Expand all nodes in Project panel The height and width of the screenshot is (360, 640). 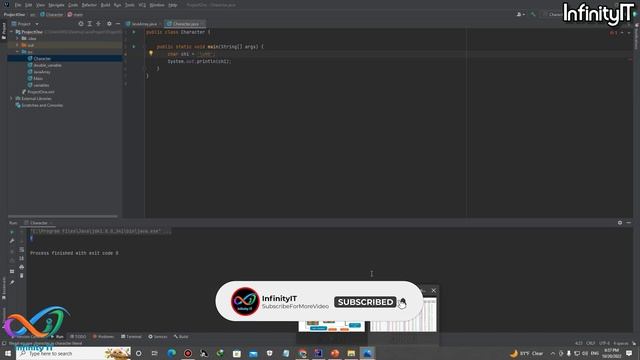[x=90, y=24]
